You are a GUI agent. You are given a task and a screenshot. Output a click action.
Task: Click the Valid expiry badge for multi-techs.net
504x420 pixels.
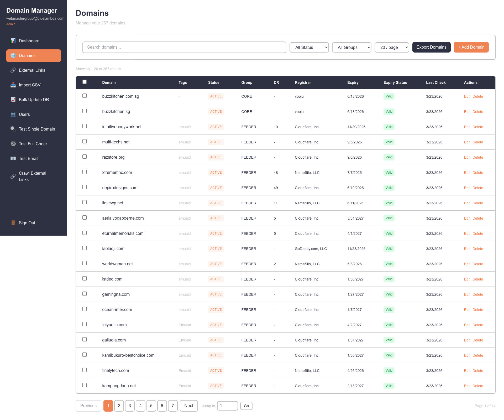click(x=389, y=142)
